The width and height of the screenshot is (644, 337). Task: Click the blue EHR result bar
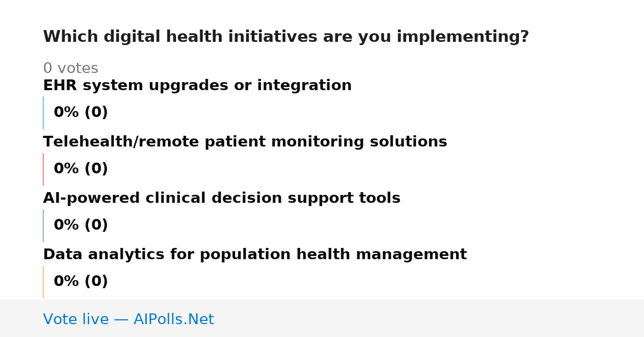pos(43,113)
